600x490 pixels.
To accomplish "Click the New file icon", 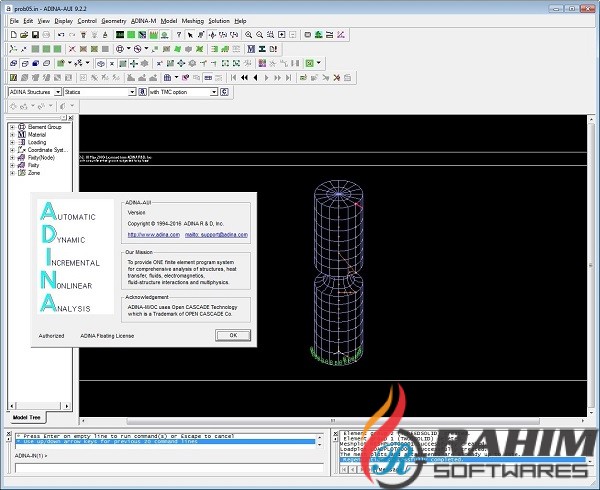I will click(x=12, y=34).
